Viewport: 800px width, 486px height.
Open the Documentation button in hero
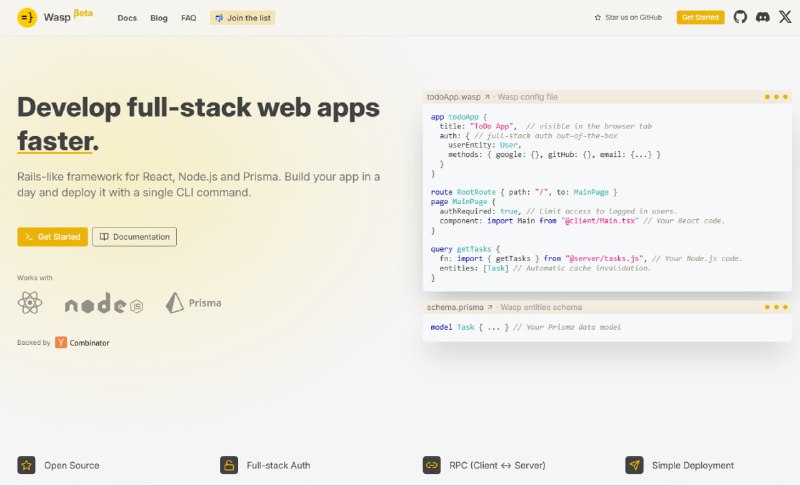click(134, 237)
